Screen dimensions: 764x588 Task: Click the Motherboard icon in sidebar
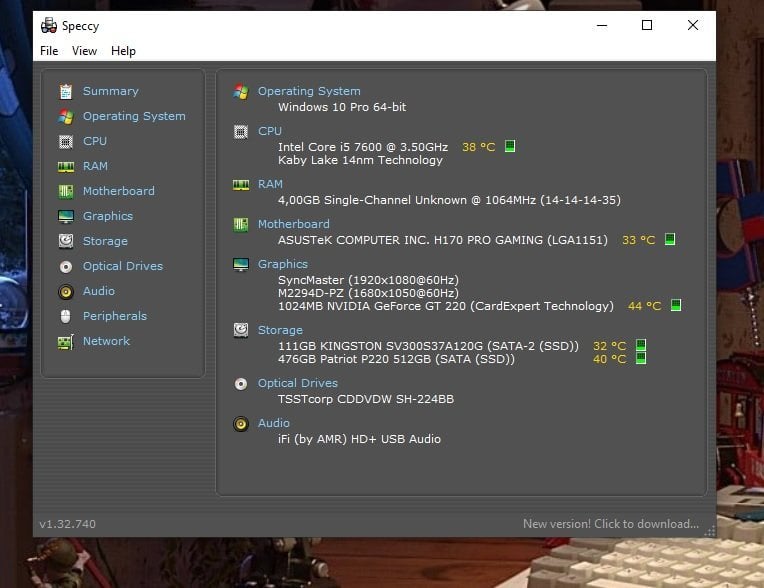tap(66, 191)
